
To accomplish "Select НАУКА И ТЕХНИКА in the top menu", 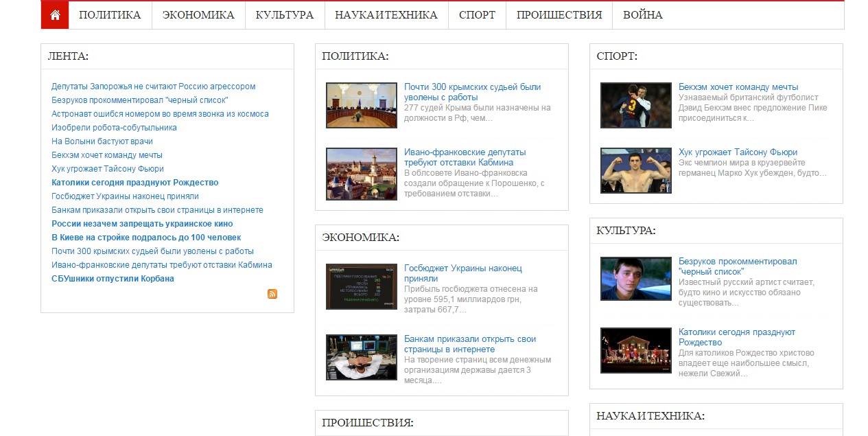I will tap(386, 15).
